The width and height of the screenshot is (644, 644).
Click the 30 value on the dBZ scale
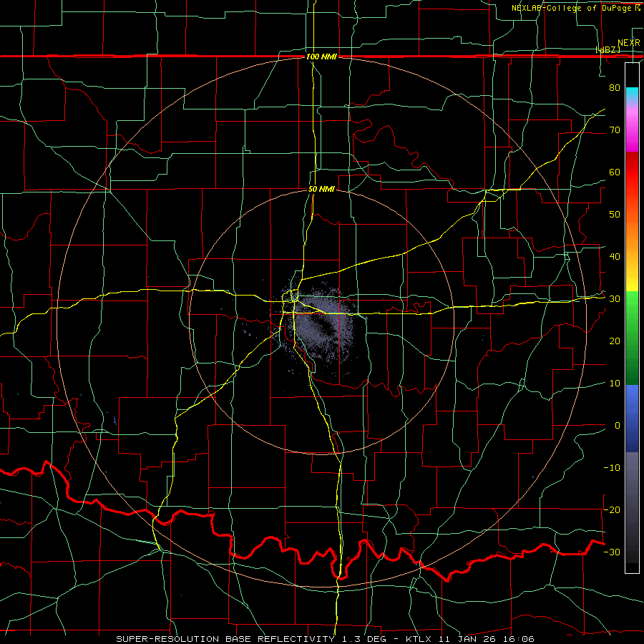615,299
